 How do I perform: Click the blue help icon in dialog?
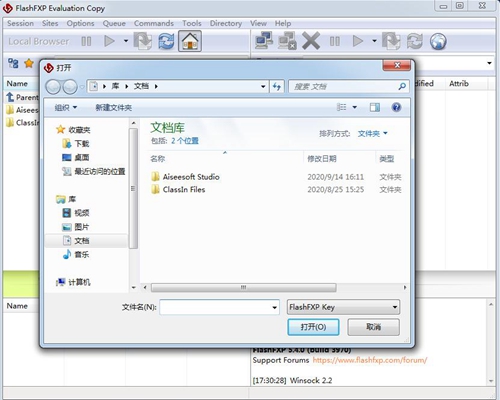tap(396, 107)
